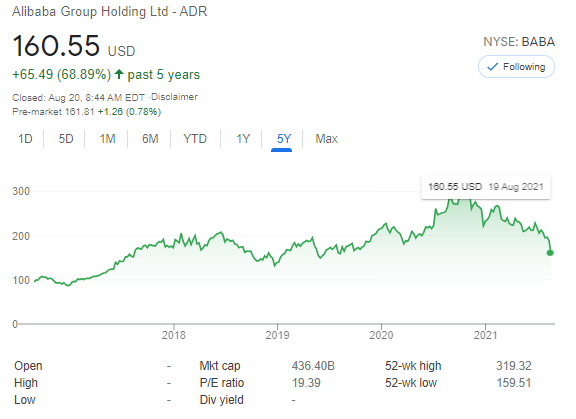Switch to the 6M chart range

(x=150, y=139)
